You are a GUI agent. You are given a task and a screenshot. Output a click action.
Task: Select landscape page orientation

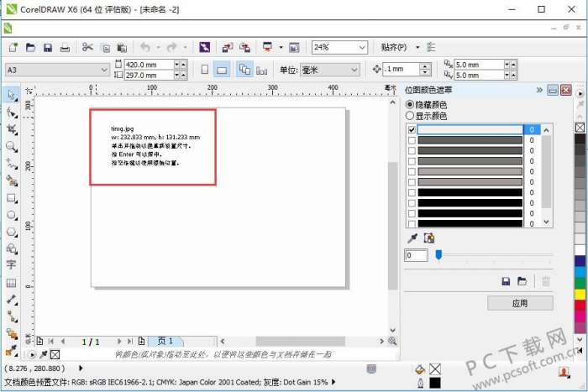[x=222, y=70]
